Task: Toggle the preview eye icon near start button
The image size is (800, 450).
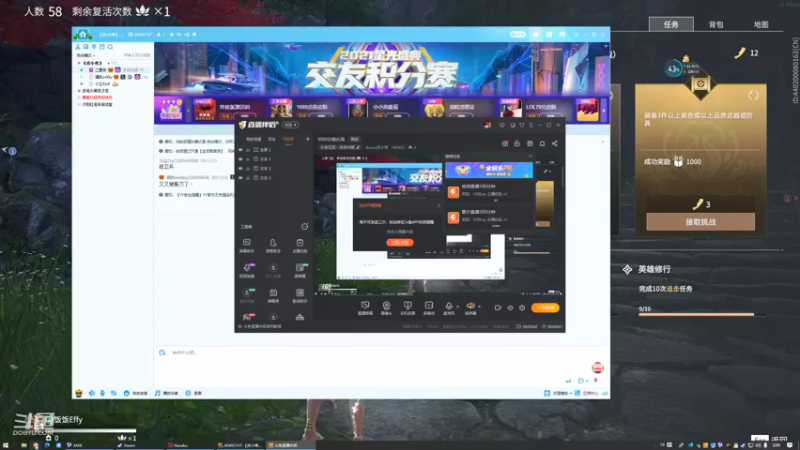Action: [x=510, y=308]
